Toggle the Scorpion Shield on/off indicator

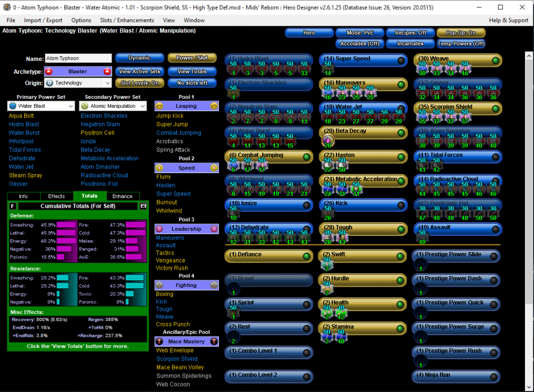(x=495, y=108)
